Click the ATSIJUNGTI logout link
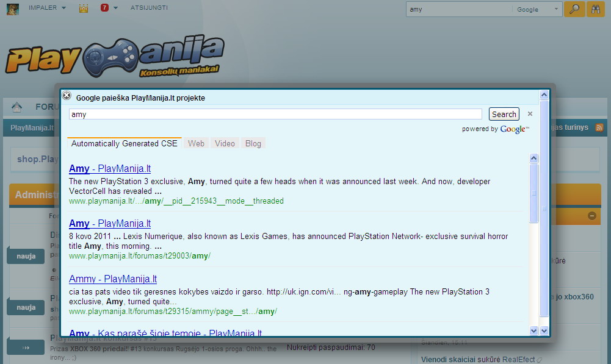Viewport: 611px width, 364px height. (150, 8)
